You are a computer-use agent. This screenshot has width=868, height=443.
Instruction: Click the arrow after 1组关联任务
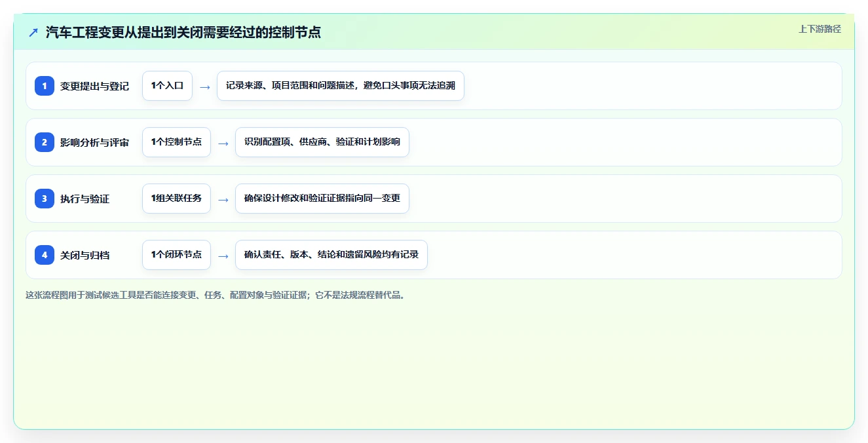click(x=223, y=199)
